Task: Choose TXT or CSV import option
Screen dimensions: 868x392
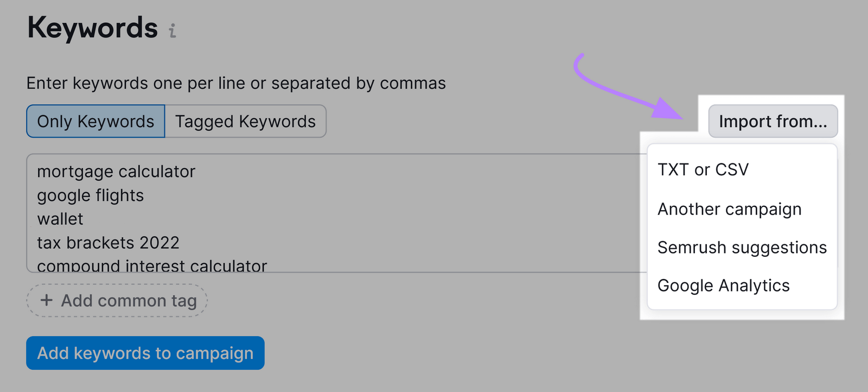Action: (703, 169)
